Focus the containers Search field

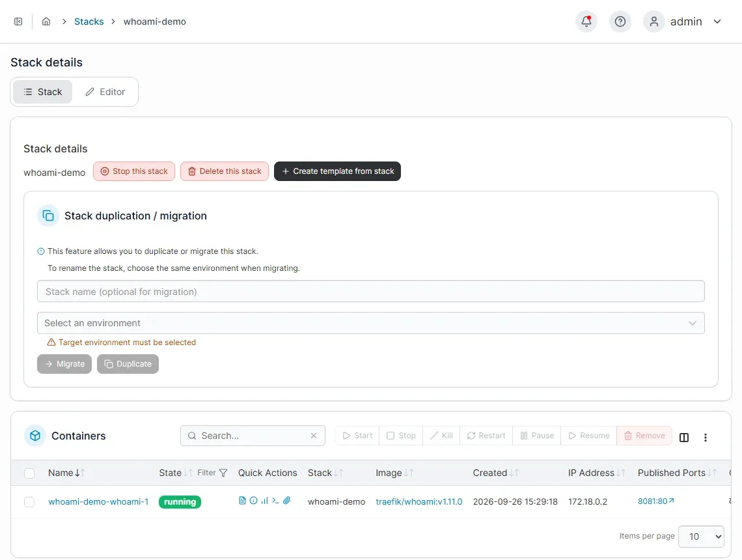pyautogui.click(x=253, y=436)
